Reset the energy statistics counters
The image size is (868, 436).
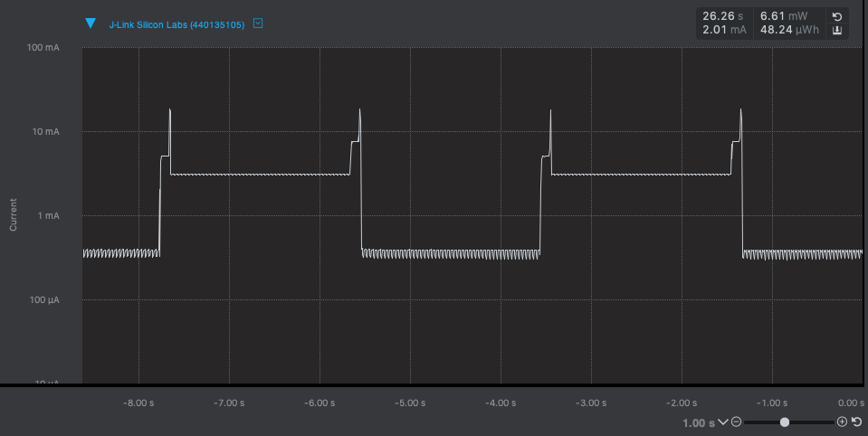coord(837,16)
